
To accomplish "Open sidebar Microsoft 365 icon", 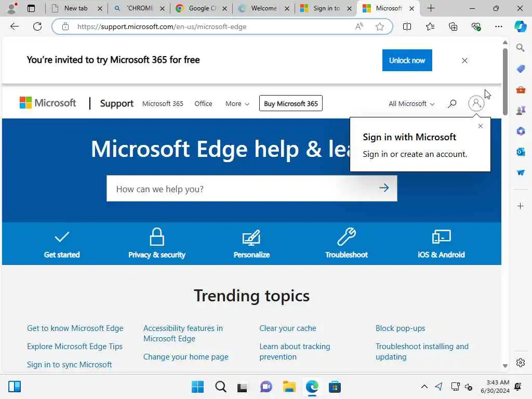I will point(521,131).
